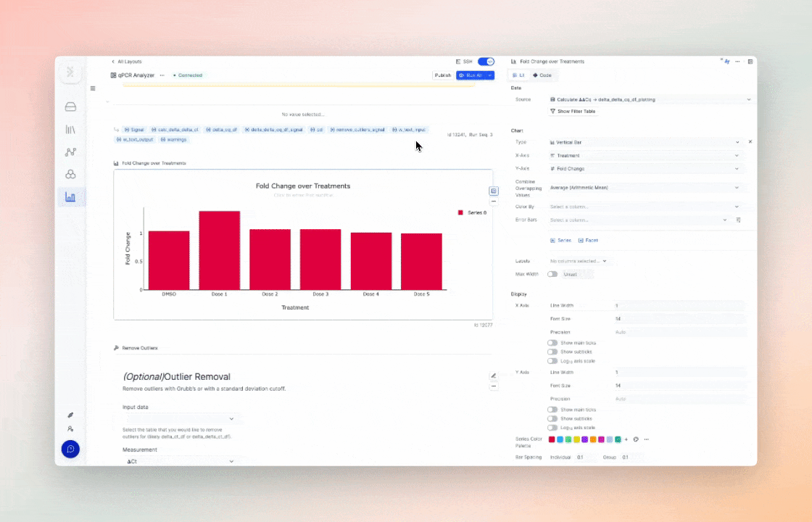Select the yellow palette swatch
Screen dimensions: 812x522
click(x=576, y=439)
